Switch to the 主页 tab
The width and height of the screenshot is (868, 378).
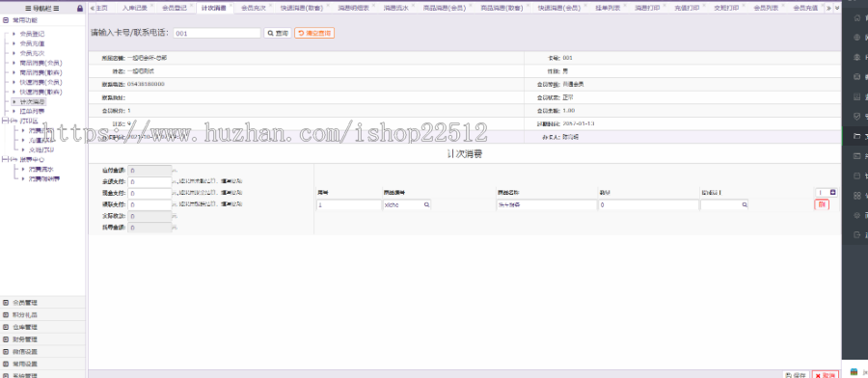point(101,9)
